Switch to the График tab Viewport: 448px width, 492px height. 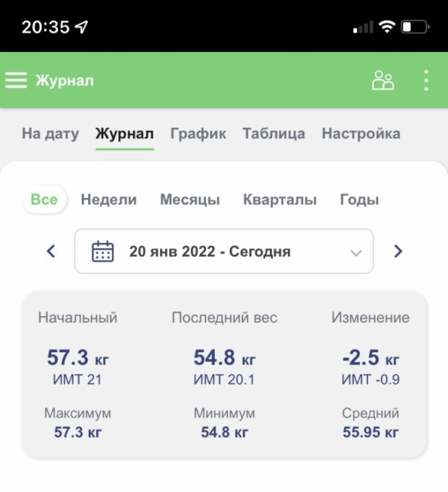(198, 134)
